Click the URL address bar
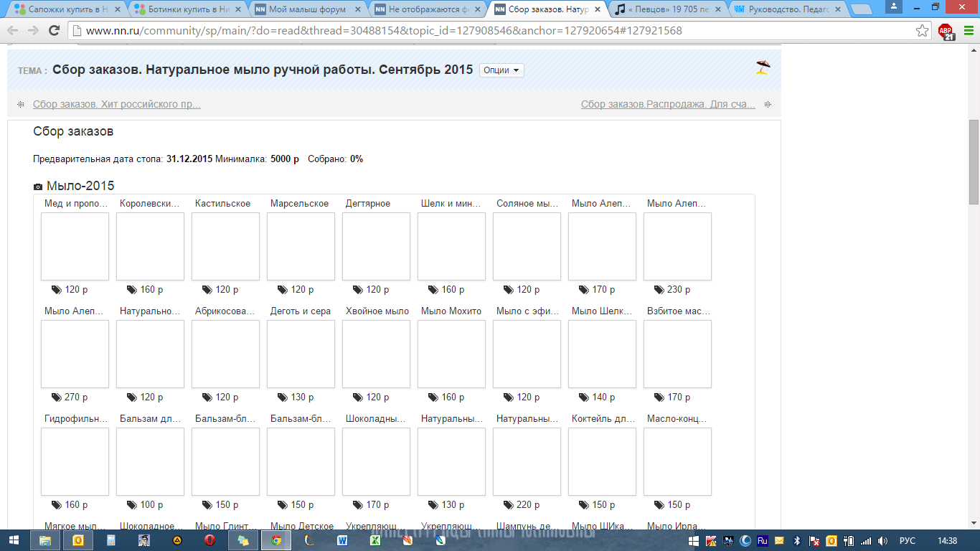The image size is (980, 551). [491, 31]
